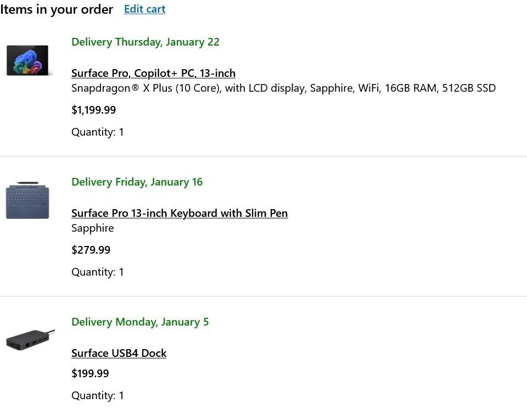Open Surface Pro 13-inch Keyboard with Slim Pen link
This screenshot has width=527, height=420.
(x=180, y=213)
